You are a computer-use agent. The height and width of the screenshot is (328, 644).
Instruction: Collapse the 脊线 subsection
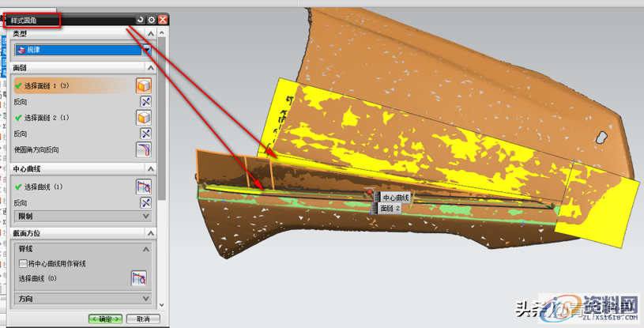(145, 249)
